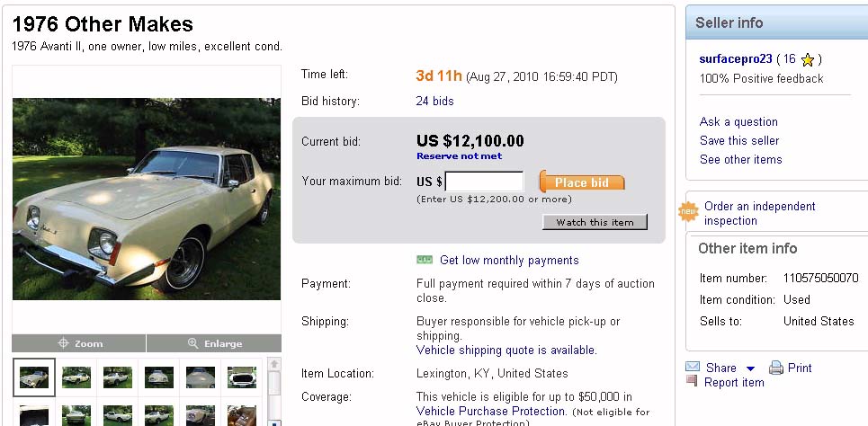Screen dimensions: 868x426
Task: Click the Print printer icon
Action: [776, 368]
